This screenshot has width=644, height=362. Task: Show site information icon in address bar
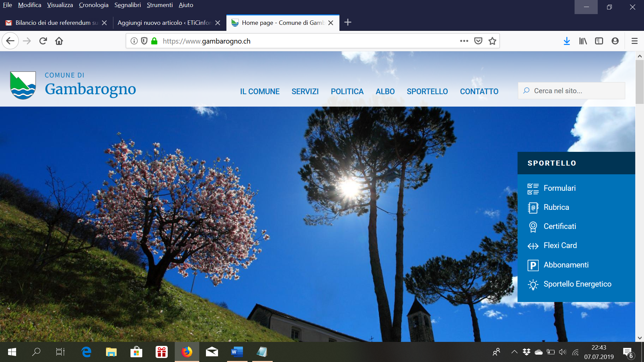(134, 41)
